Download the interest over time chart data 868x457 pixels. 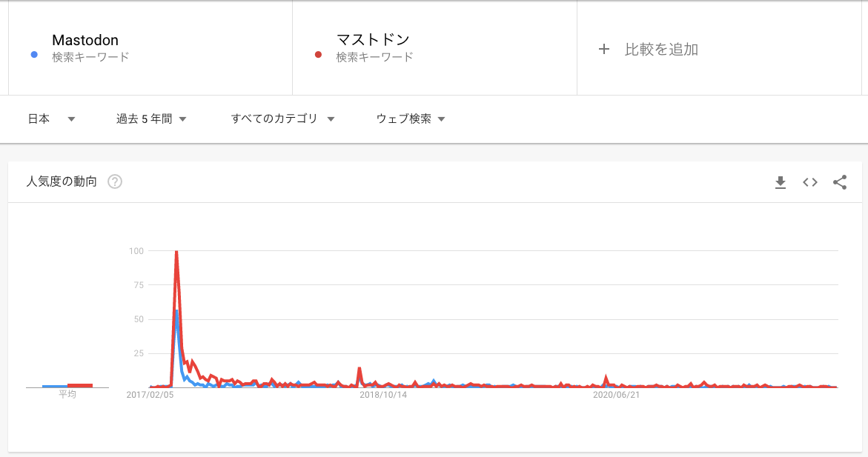click(x=780, y=182)
